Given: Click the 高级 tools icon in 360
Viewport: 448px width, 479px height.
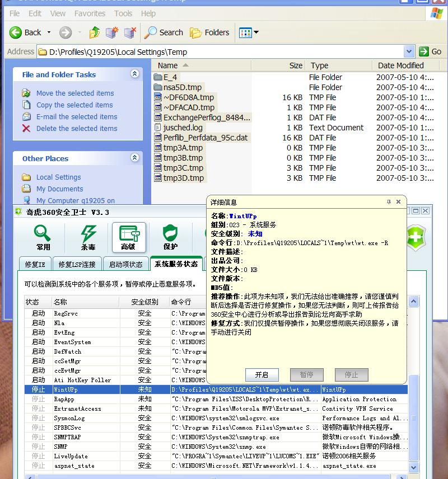Looking at the screenshot, I should pos(129,234).
